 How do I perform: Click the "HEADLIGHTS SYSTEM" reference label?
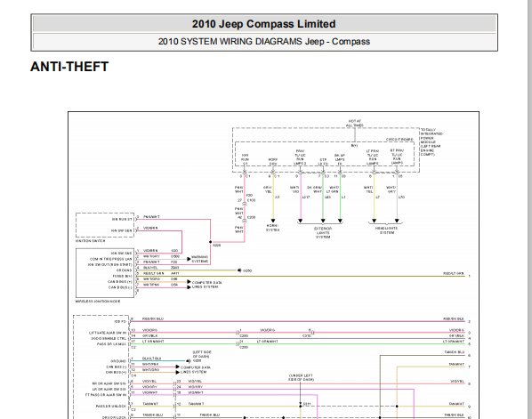pyautogui.click(x=386, y=230)
